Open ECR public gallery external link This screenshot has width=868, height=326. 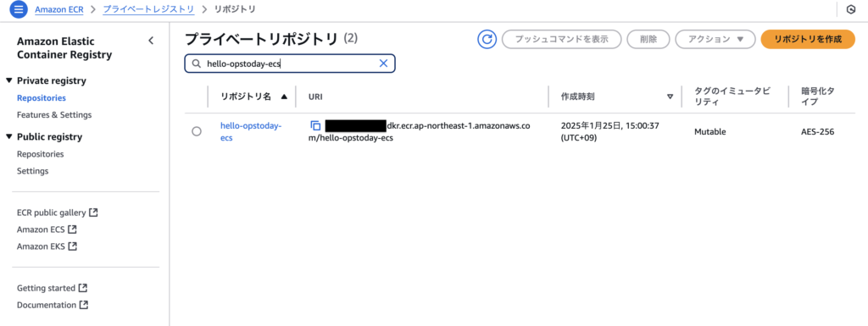tap(58, 213)
